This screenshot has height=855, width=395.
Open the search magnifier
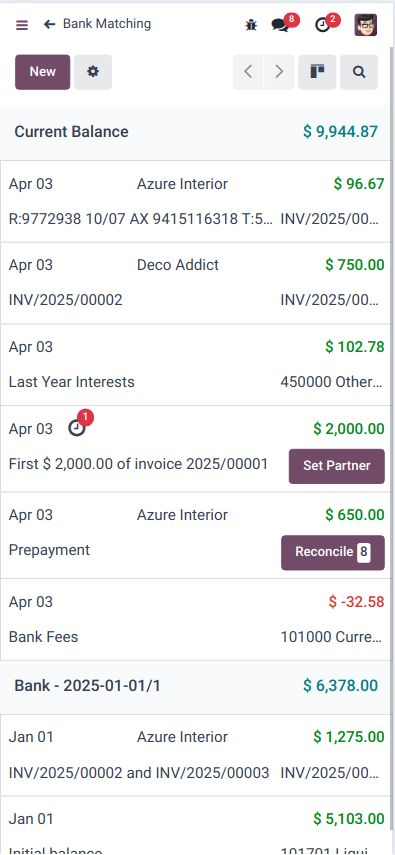(x=359, y=72)
